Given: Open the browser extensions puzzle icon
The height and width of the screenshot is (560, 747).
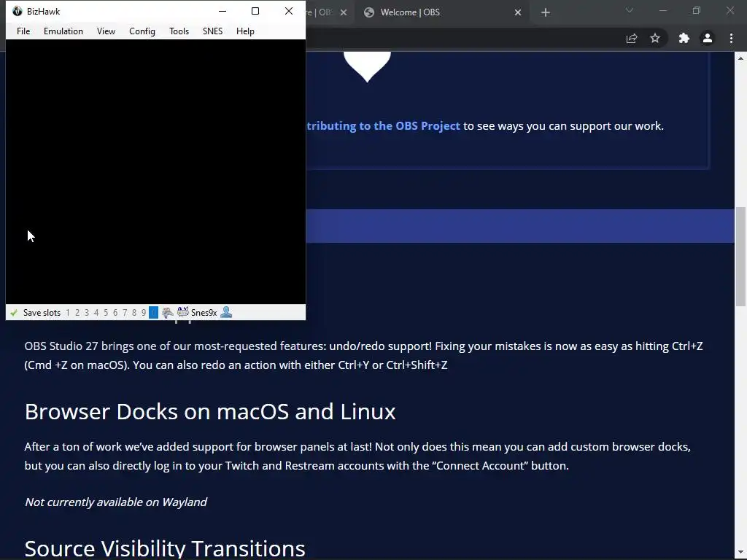Looking at the screenshot, I should point(684,39).
